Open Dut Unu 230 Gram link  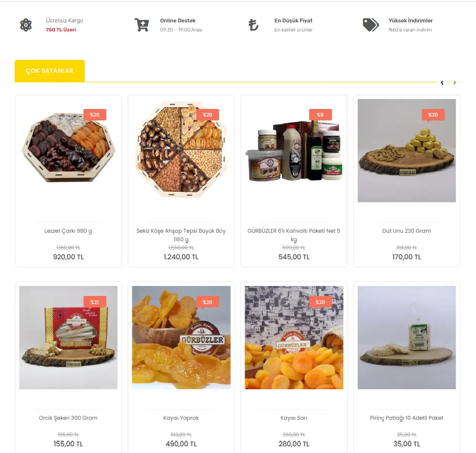[x=407, y=231]
